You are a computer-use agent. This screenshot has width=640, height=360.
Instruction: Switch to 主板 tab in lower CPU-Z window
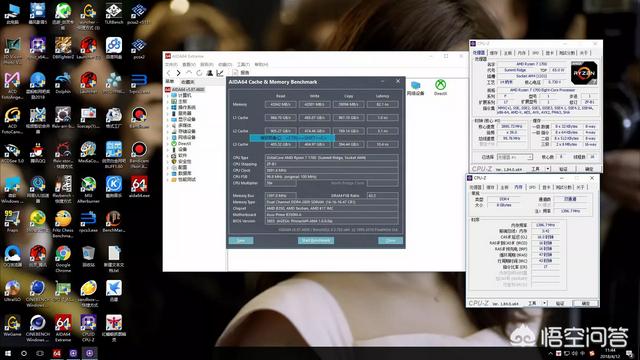pyautogui.click(x=504, y=187)
